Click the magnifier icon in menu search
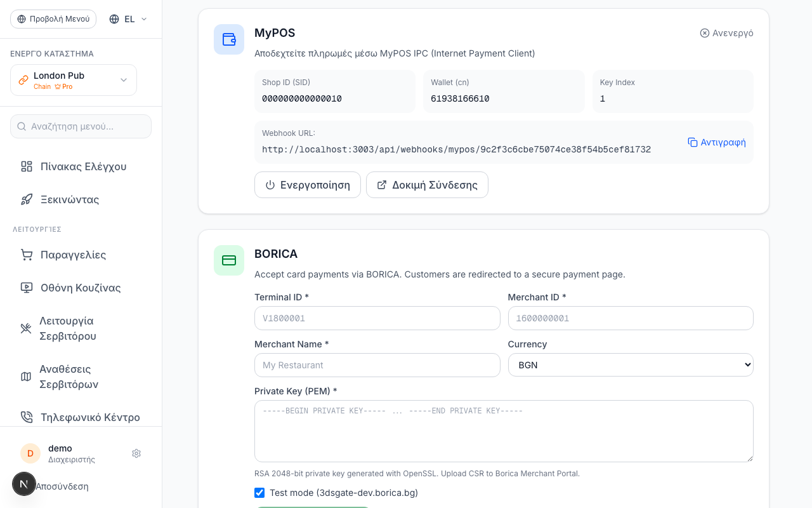Viewport: 812px width, 508px height. [22, 126]
